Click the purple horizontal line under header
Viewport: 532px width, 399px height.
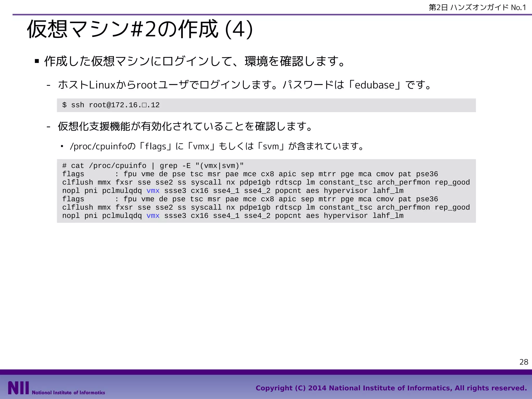pyautogui.click(x=272, y=15)
